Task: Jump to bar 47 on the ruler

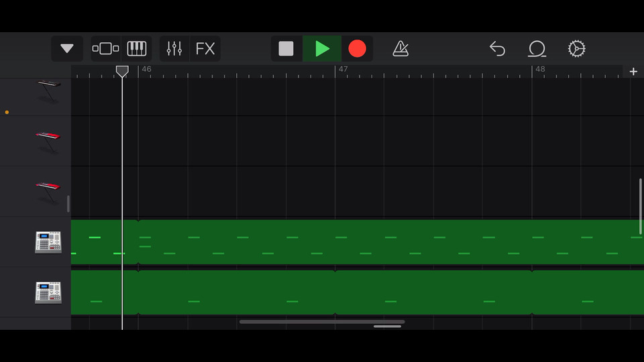Action: coord(343,69)
